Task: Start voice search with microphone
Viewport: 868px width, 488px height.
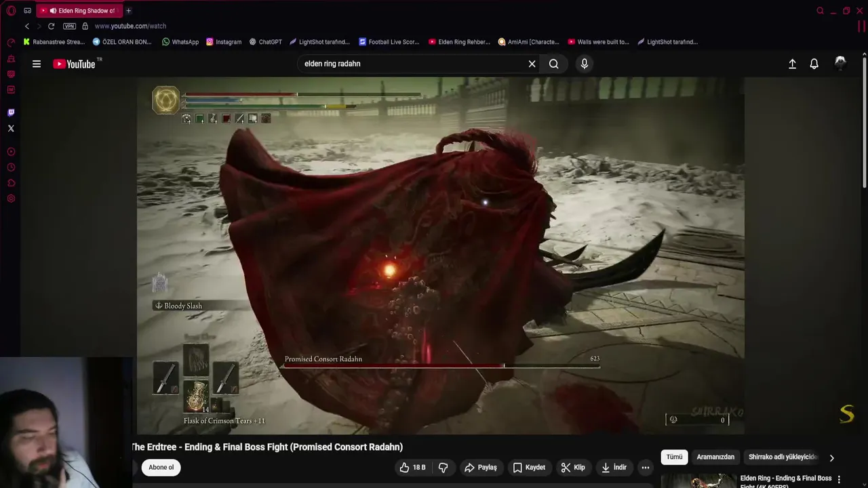Action: point(585,64)
